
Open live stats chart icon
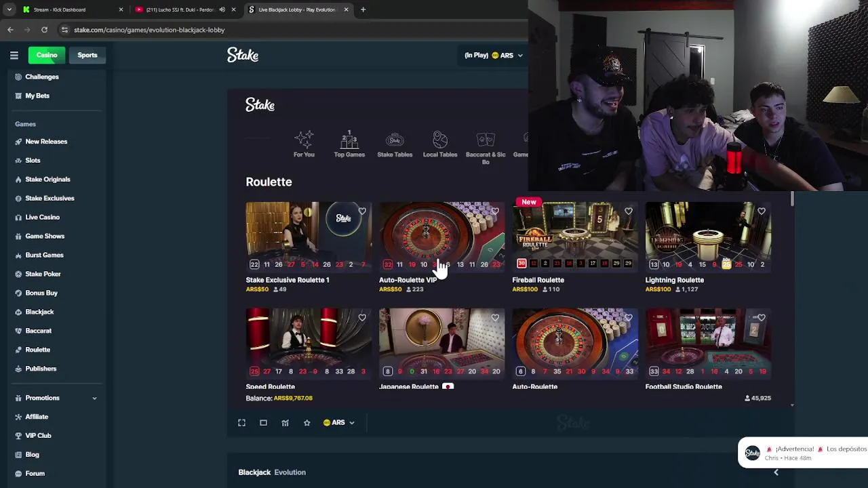coord(285,423)
